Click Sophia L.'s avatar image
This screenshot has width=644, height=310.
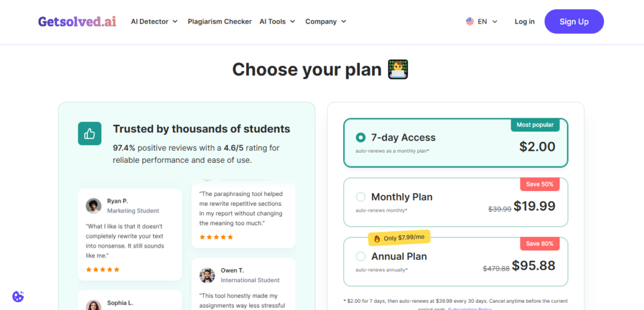[93, 306]
